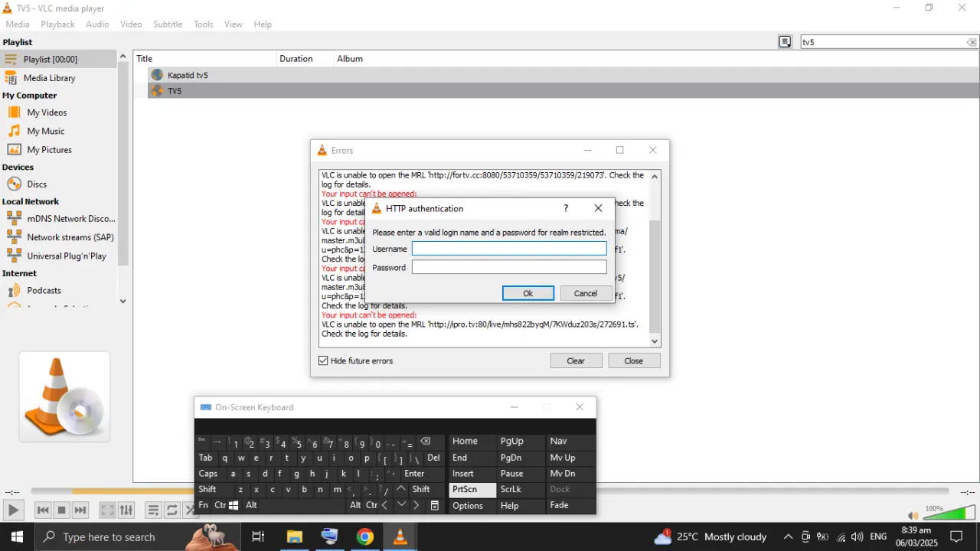Toggle Caps key on On-Screen Keyboard
Image resolution: width=980 pixels, height=551 pixels.
coord(208,474)
